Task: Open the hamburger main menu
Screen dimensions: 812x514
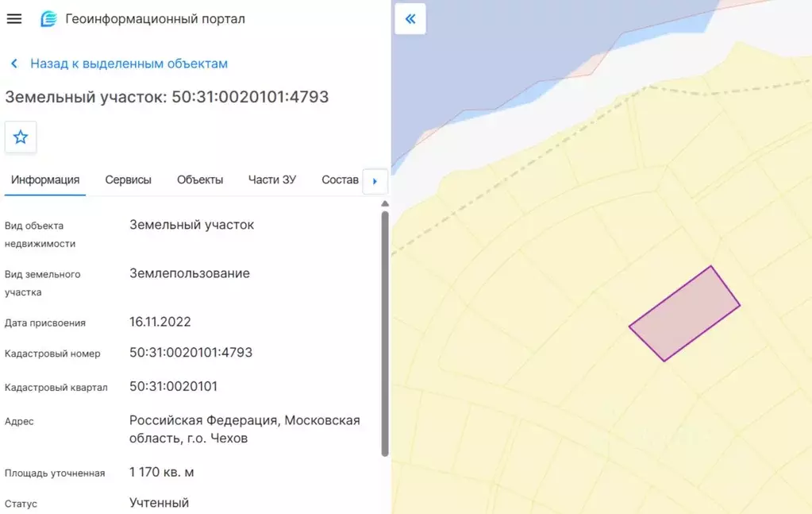Action: click(x=14, y=18)
